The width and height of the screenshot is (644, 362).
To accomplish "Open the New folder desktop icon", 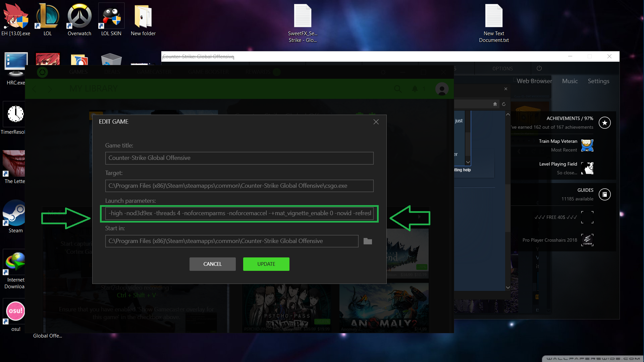I will click(143, 19).
